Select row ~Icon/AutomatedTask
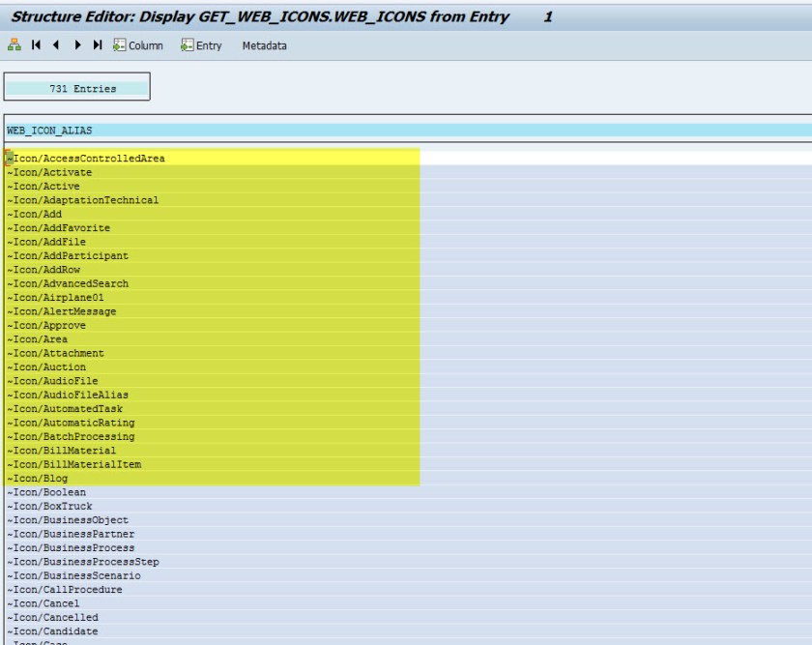812x645 pixels. [408, 409]
